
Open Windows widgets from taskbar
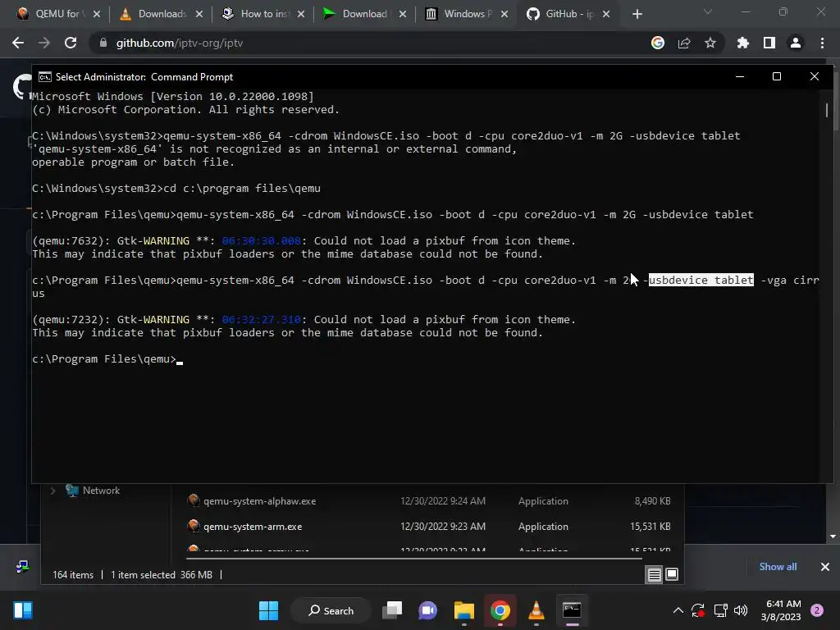coord(23,610)
